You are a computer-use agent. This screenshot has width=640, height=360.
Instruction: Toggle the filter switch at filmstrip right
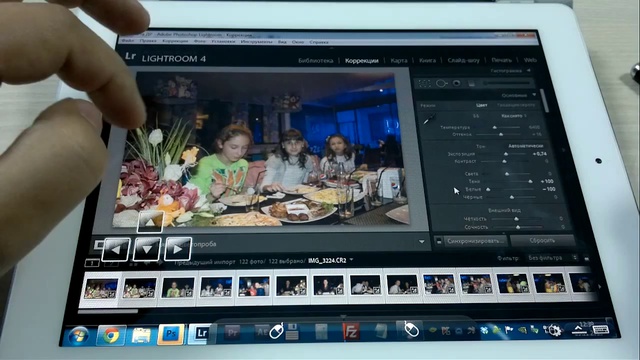[587, 258]
